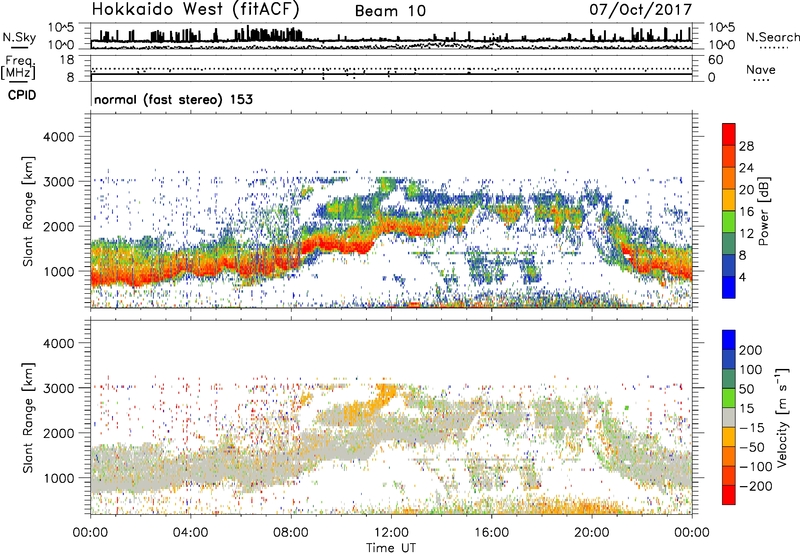The width and height of the screenshot is (800, 554).
Task: Click the 'Freq. [MHz]' axis label
Action: (x=18, y=68)
